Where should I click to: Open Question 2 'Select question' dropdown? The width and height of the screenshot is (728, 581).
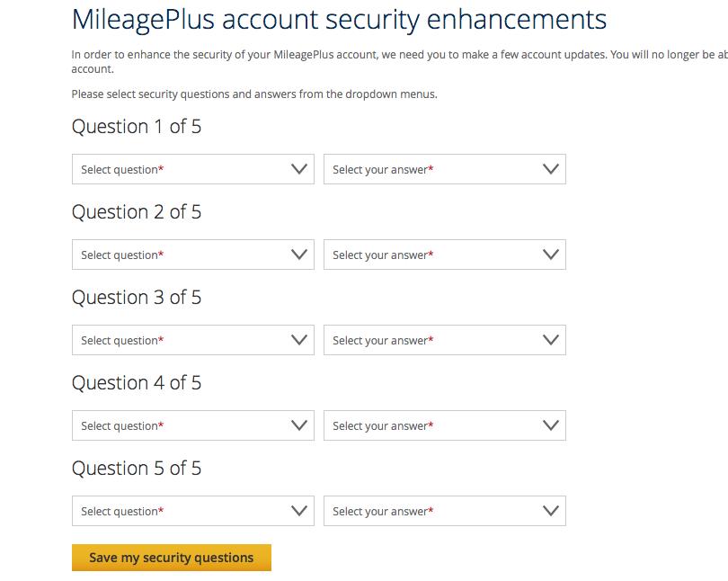[180, 255]
